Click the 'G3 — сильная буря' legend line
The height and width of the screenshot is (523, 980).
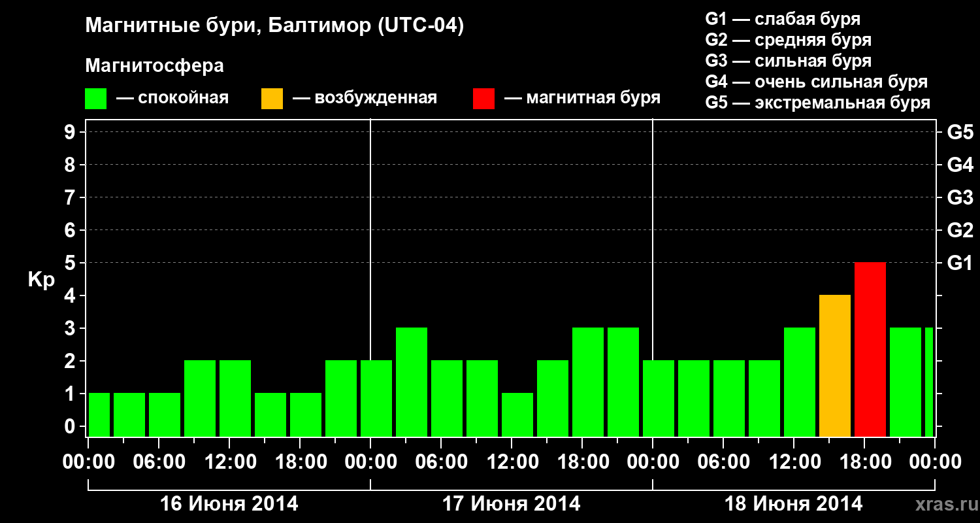click(x=788, y=61)
